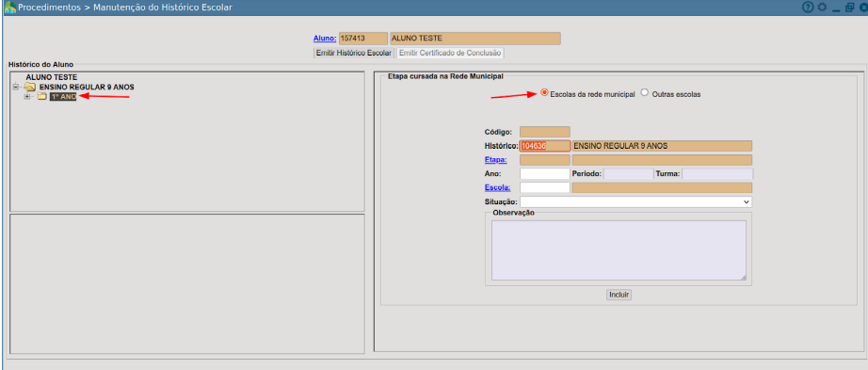Screen dimensions: 868x370
Task: Click the Escola name field
Action: point(662,187)
